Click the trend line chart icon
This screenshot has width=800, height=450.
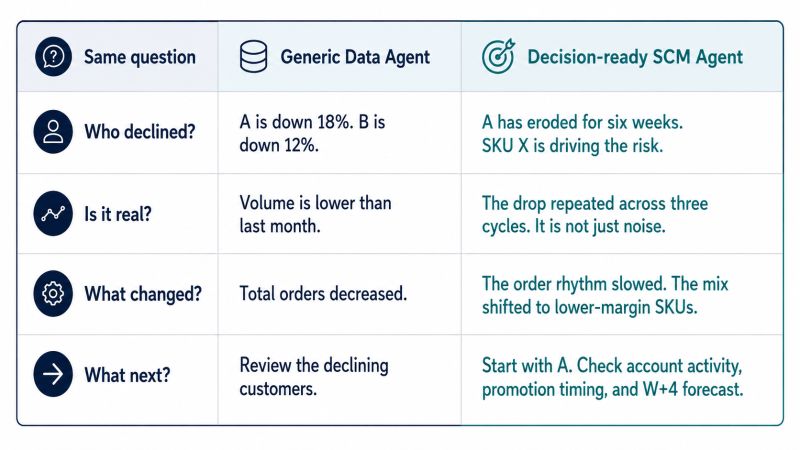click(x=53, y=213)
